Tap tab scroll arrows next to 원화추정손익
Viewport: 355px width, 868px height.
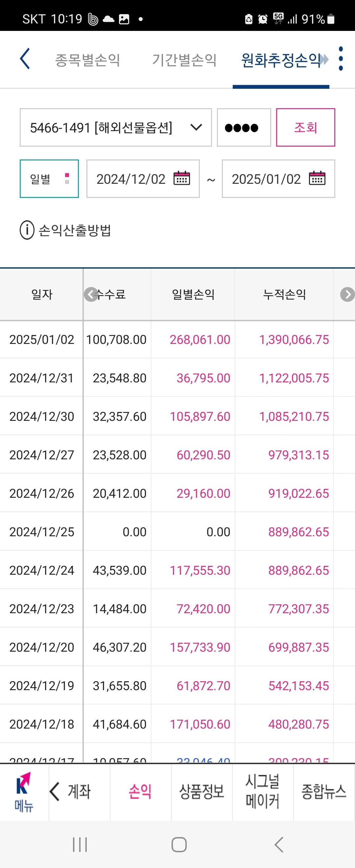324,60
